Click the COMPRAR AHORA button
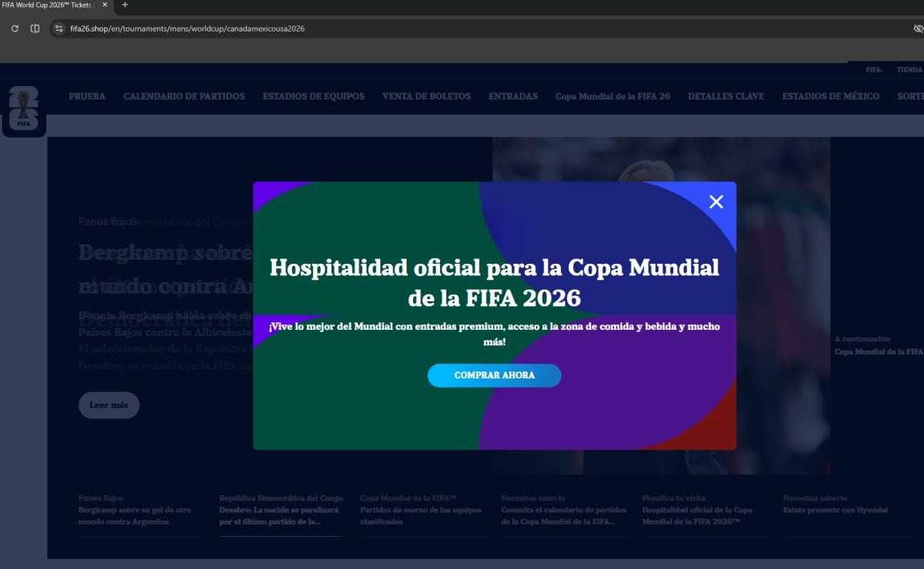The image size is (924, 569). pyautogui.click(x=495, y=375)
